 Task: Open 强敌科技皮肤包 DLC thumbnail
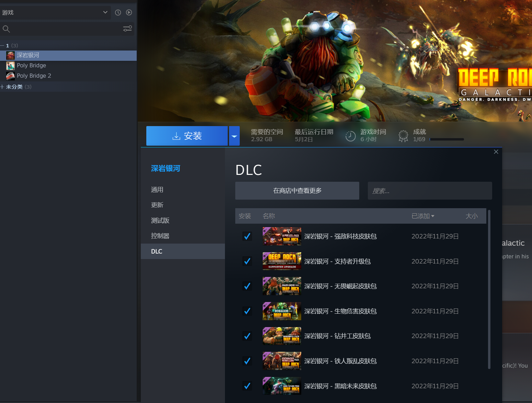click(x=282, y=236)
